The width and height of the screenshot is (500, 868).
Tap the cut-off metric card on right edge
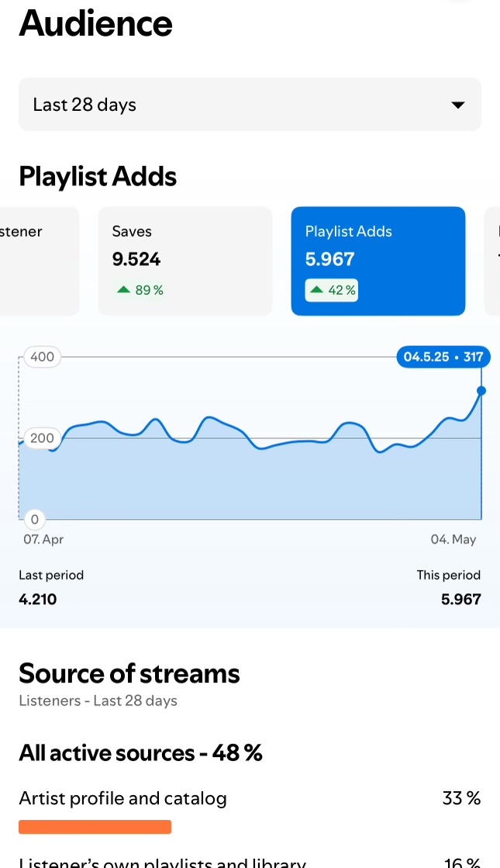click(493, 261)
